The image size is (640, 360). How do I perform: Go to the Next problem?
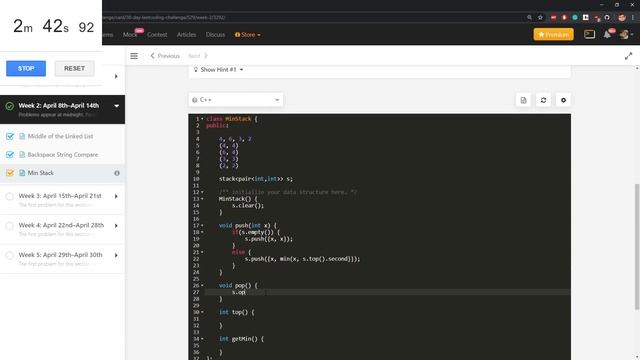tap(198, 56)
